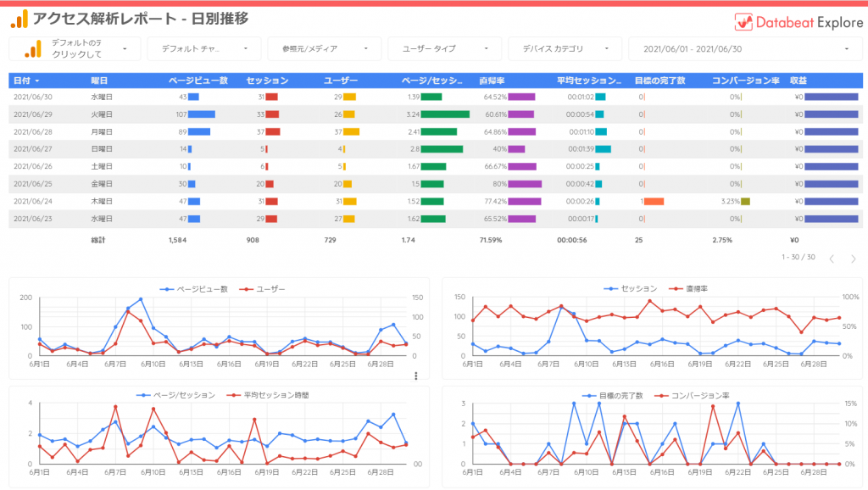Click the report title アクセス解析レポート - 日別推移
This screenshot has width=868, height=490.
(x=141, y=19)
